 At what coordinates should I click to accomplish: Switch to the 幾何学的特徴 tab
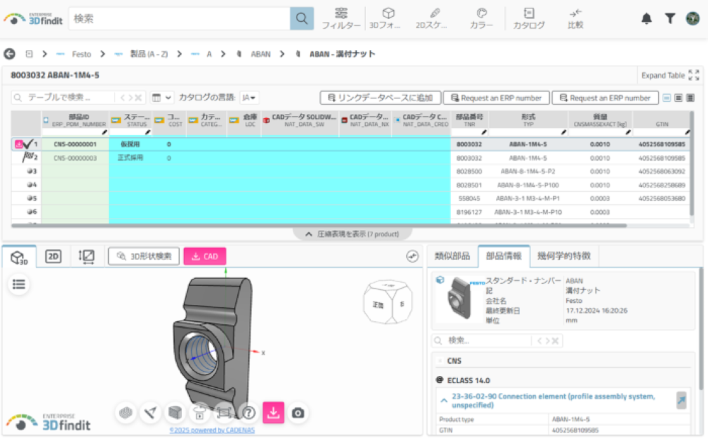pos(566,257)
